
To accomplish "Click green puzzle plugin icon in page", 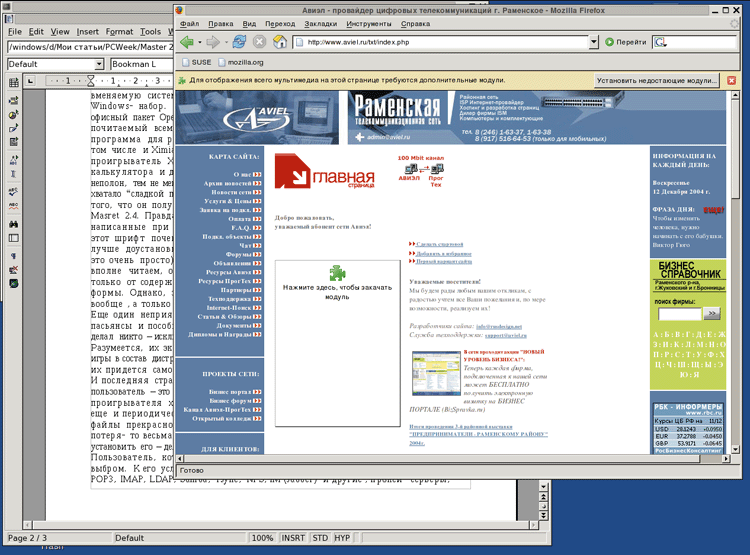I will [x=337, y=273].
